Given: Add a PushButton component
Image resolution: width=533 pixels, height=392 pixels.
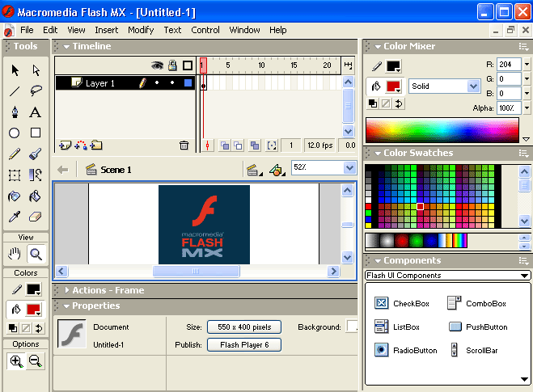Looking at the screenshot, I should pos(478,327).
